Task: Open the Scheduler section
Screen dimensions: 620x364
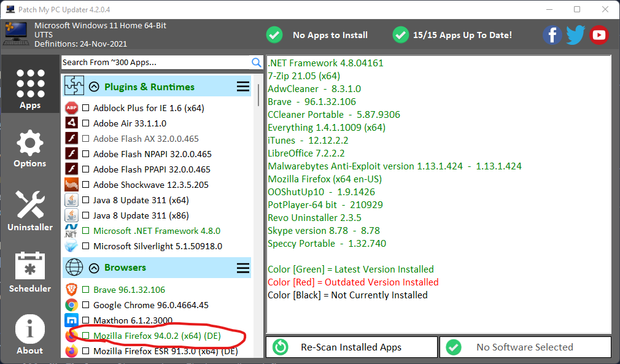Action: tap(30, 272)
